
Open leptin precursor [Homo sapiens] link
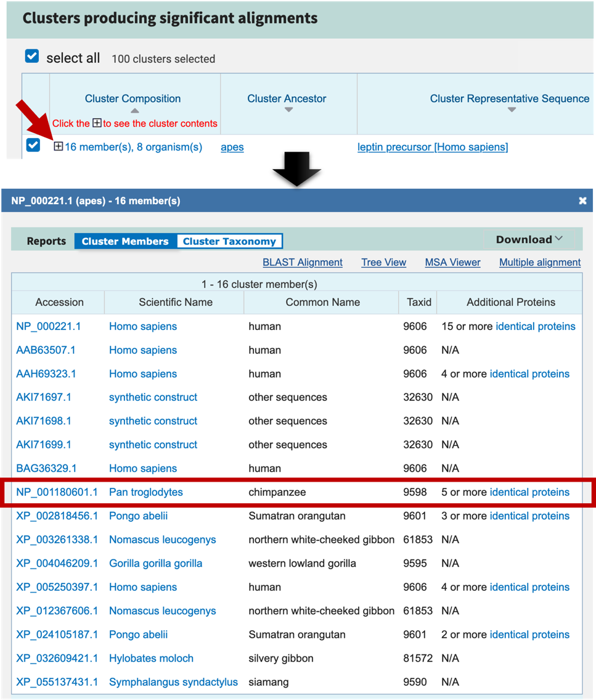click(x=433, y=147)
